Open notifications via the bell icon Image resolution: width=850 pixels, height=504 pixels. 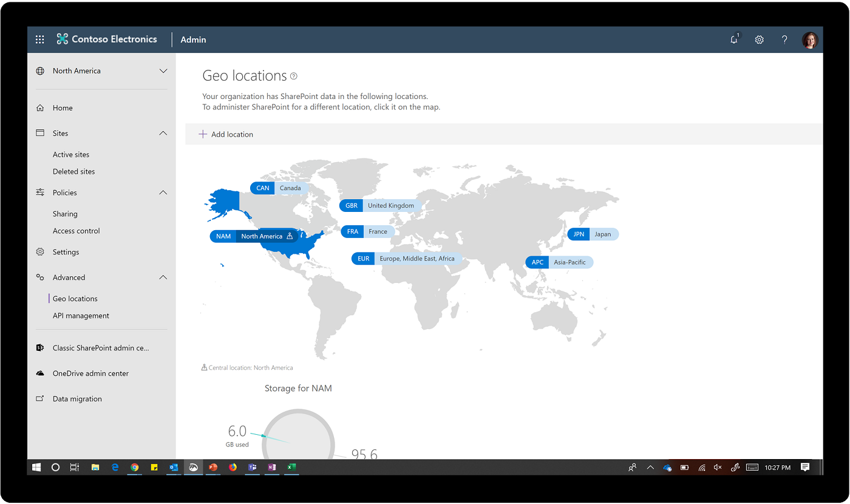[734, 39]
